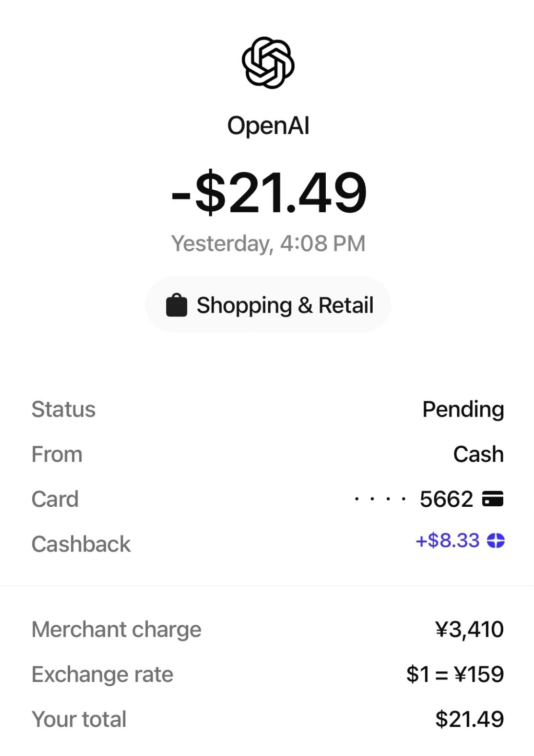Tap the Cashback row label
Viewport: 534px width, 756px height.
click(x=81, y=544)
